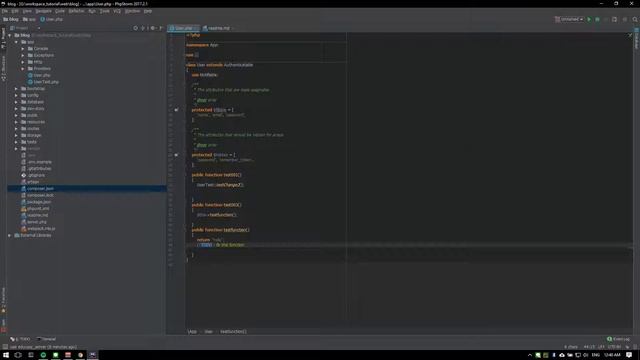The image size is (640, 360).
Task: Open the Code menu
Action: pyautogui.click(x=60, y=11)
